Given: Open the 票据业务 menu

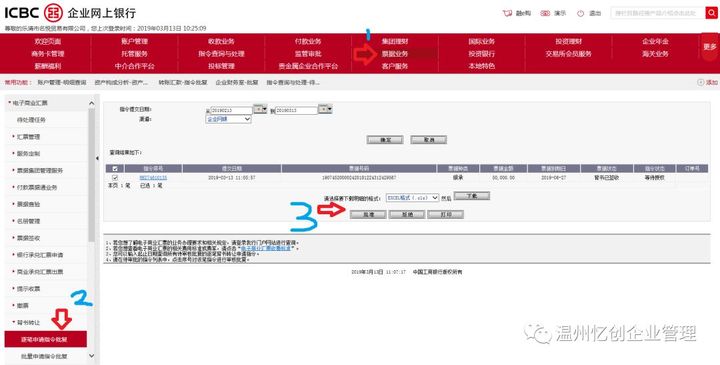Looking at the screenshot, I should 395,54.
